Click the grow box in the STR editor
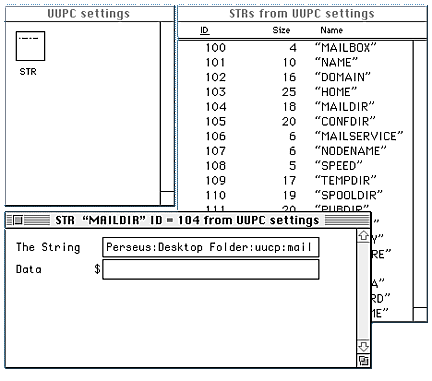This screenshot has width=432, height=381. 363,360
